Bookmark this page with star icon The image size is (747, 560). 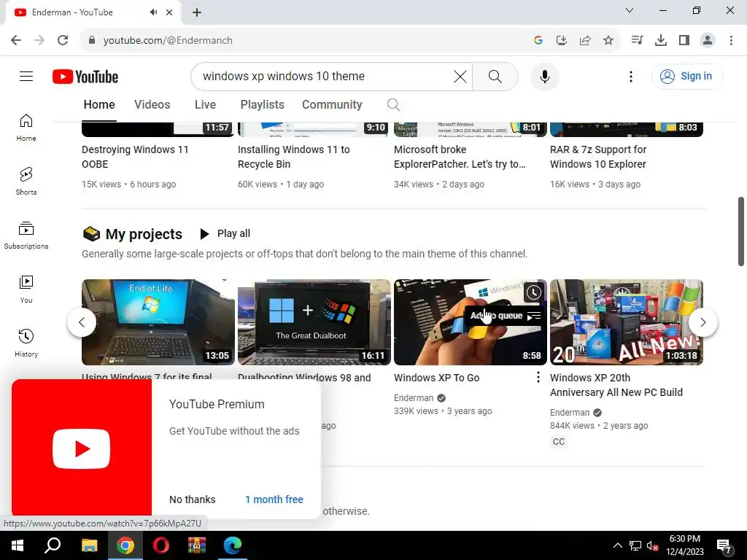tap(608, 41)
